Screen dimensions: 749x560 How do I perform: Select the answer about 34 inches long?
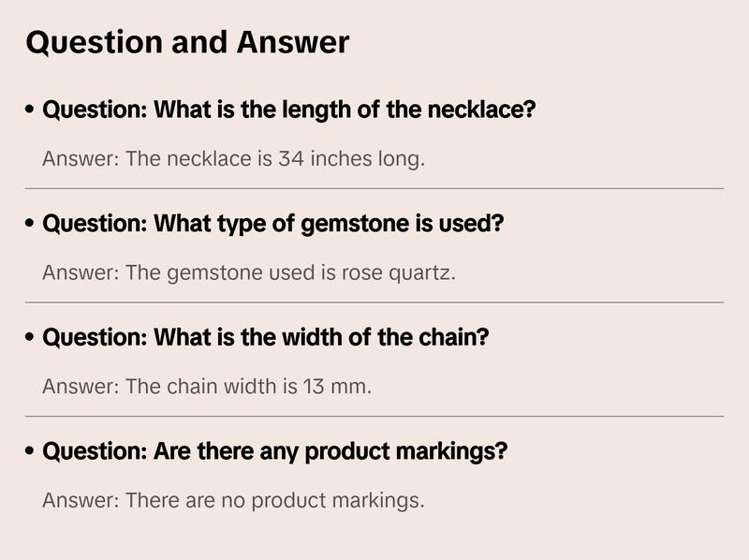[234, 158]
